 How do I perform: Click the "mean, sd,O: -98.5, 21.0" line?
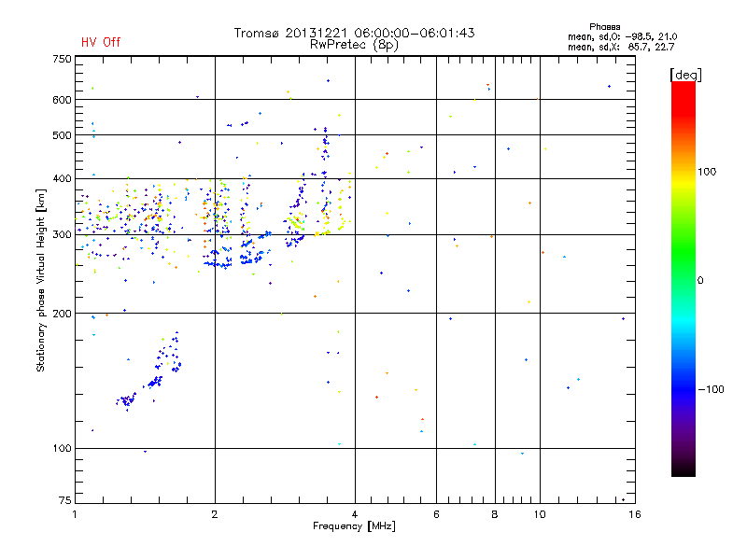click(x=622, y=36)
